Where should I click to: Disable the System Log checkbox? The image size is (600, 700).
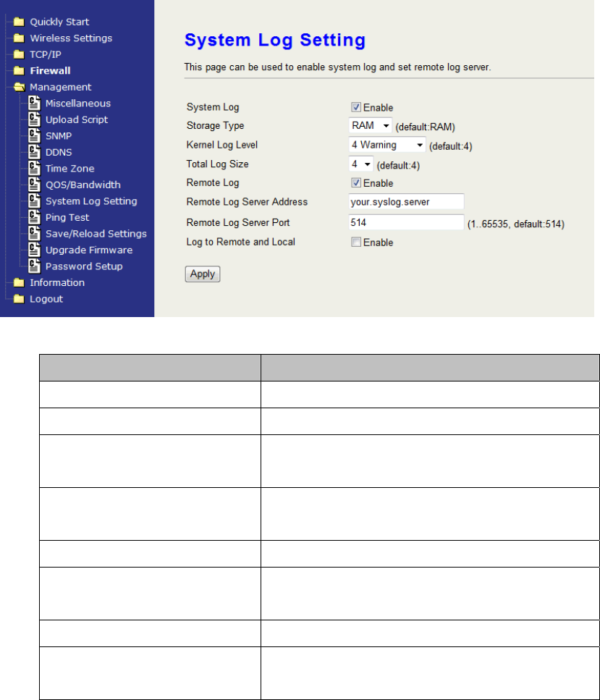pyautogui.click(x=356, y=107)
